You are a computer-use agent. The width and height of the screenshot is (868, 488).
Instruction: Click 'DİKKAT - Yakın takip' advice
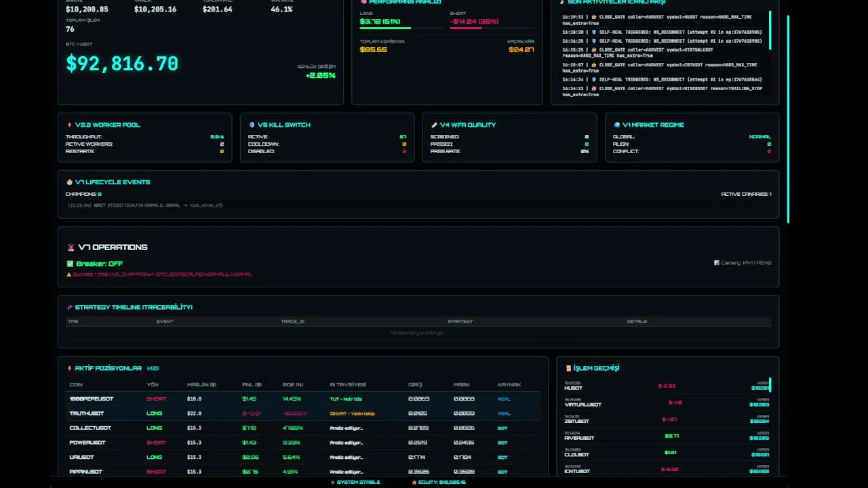[352, 413]
